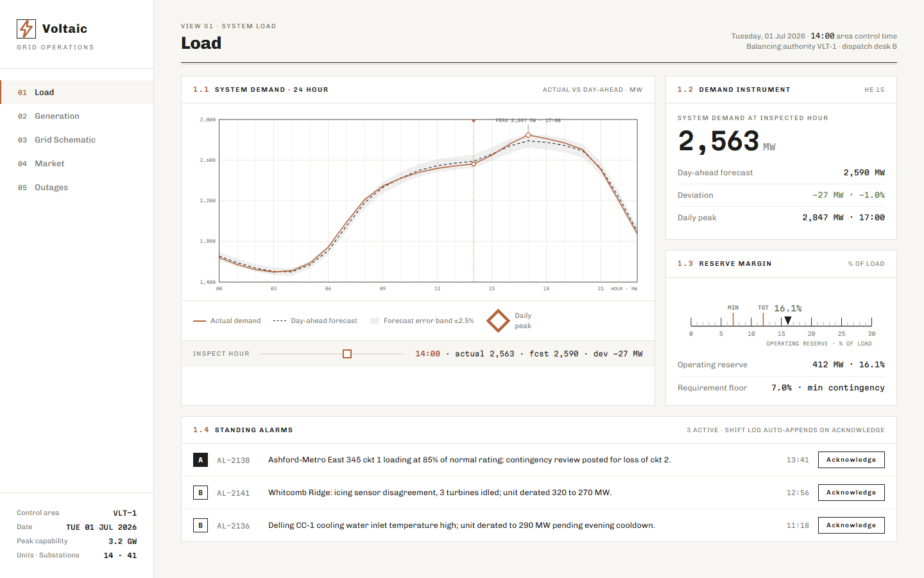This screenshot has height=578, width=924.
Task: Click the units and substations 14 · 41 value
Action: [120, 556]
